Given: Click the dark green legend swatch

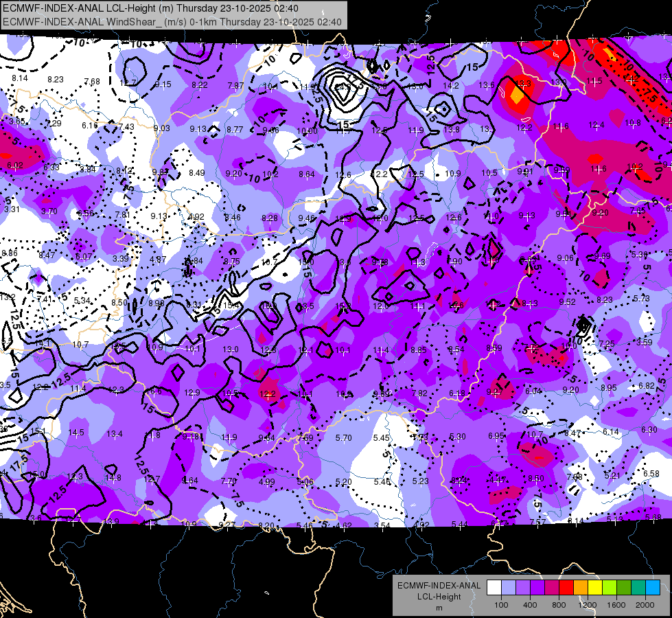Looking at the screenshot, I should pyautogui.click(x=624, y=588).
